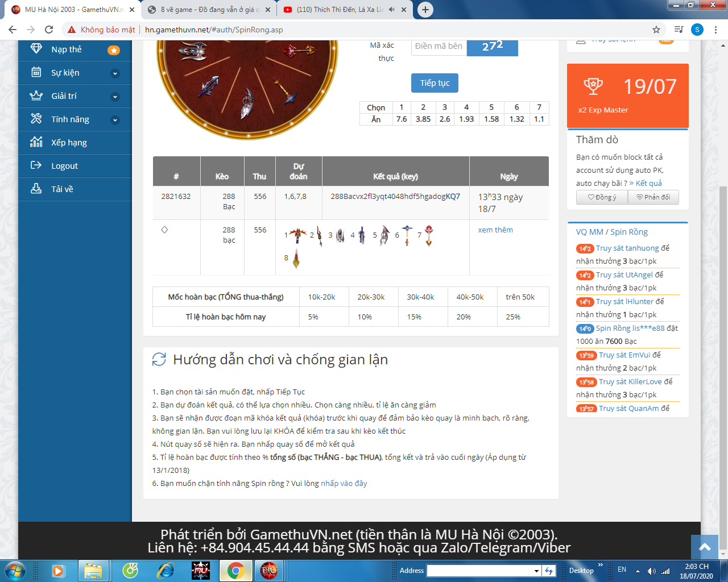Viewport: 728px width, 582px height.
Task: Switch to the 8 vé game tab
Action: [208, 10]
